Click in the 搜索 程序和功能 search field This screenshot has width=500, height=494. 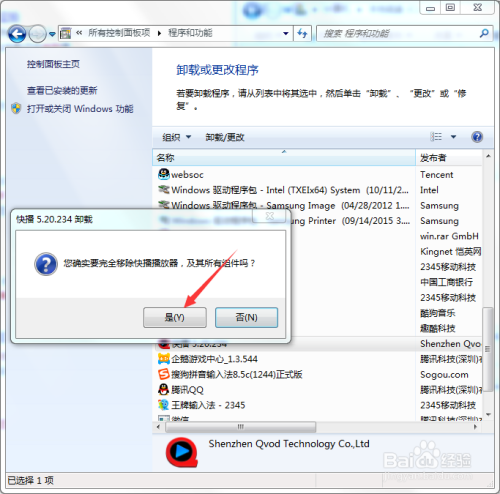click(x=398, y=33)
